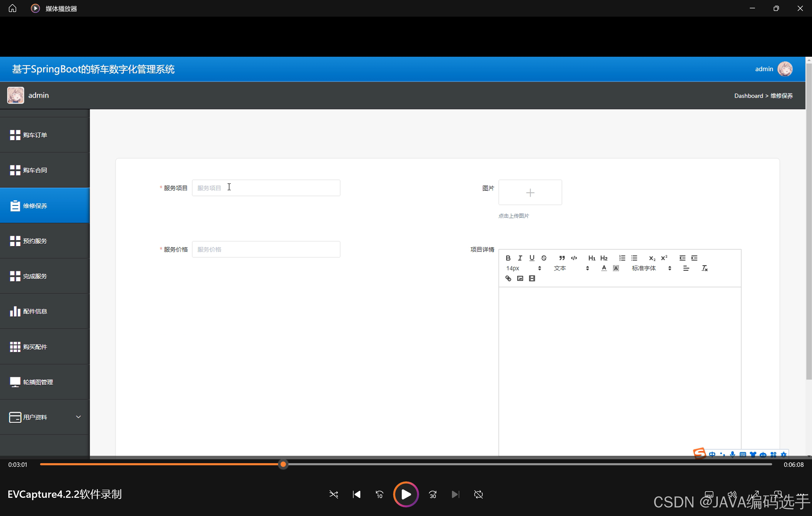Click the clear formatting icon
Screen dimensions: 812x516
pos(704,268)
